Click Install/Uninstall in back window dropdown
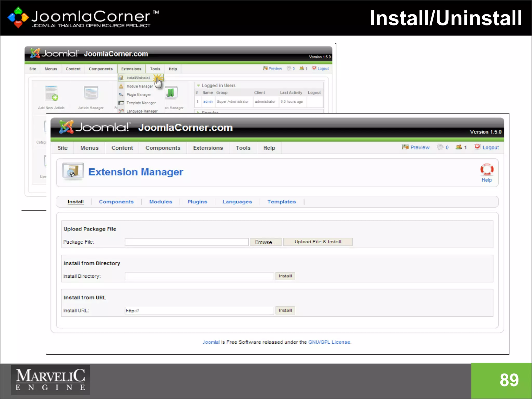 (x=138, y=78)
